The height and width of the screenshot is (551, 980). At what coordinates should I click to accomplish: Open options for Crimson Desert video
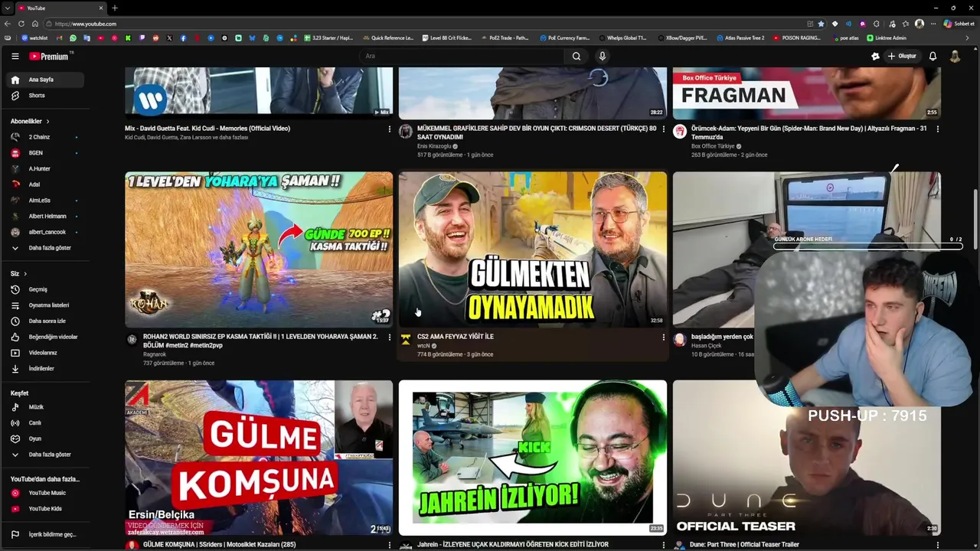(x=664, y=129)
